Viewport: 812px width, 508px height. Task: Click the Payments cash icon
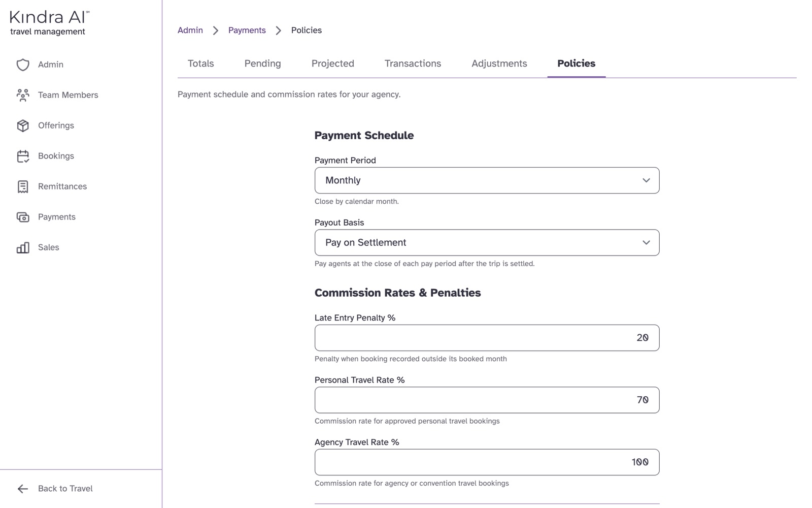click(x=23, y=217)
